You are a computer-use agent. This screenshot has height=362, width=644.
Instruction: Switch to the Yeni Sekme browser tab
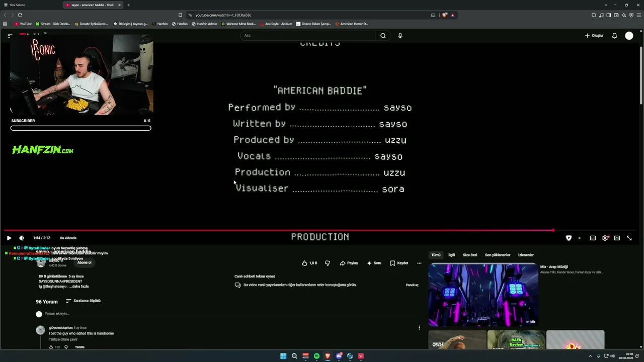(x=31, y=5)
